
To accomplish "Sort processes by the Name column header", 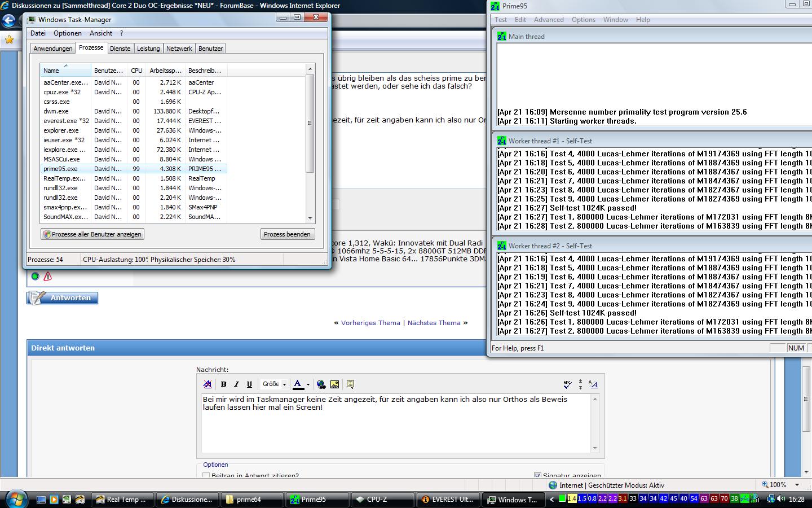I will [65, 71].
